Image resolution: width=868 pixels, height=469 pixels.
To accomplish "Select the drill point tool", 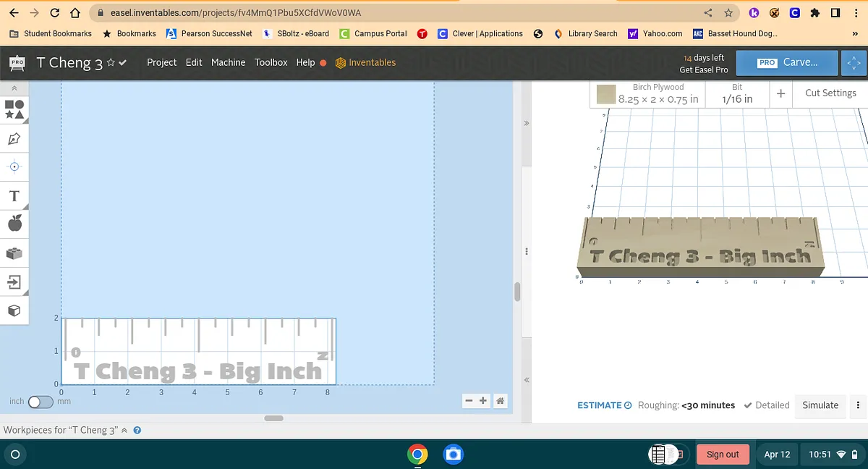I will pyautogui.click(x=14, y=166).
